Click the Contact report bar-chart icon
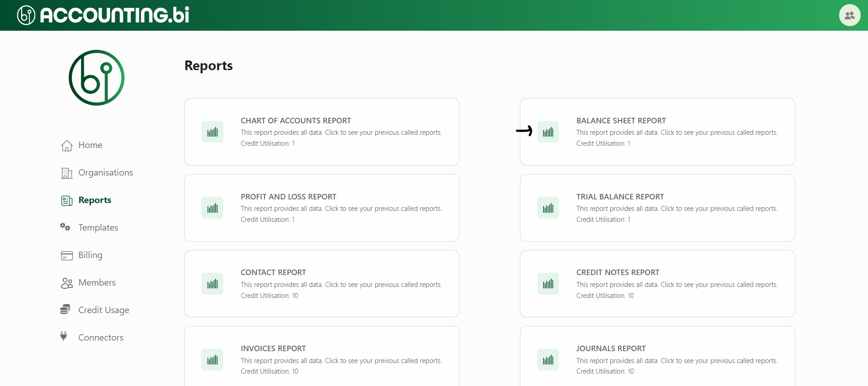This screenshot has height=386, width=868. (x=212, y=284)
